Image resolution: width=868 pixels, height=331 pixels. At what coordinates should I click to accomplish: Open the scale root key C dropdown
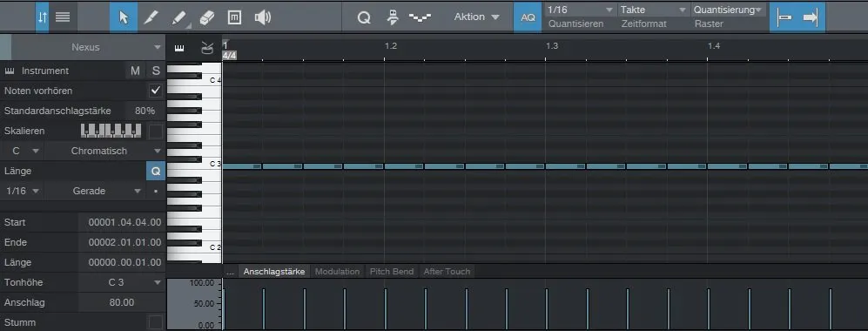click(x=22, y=151)
